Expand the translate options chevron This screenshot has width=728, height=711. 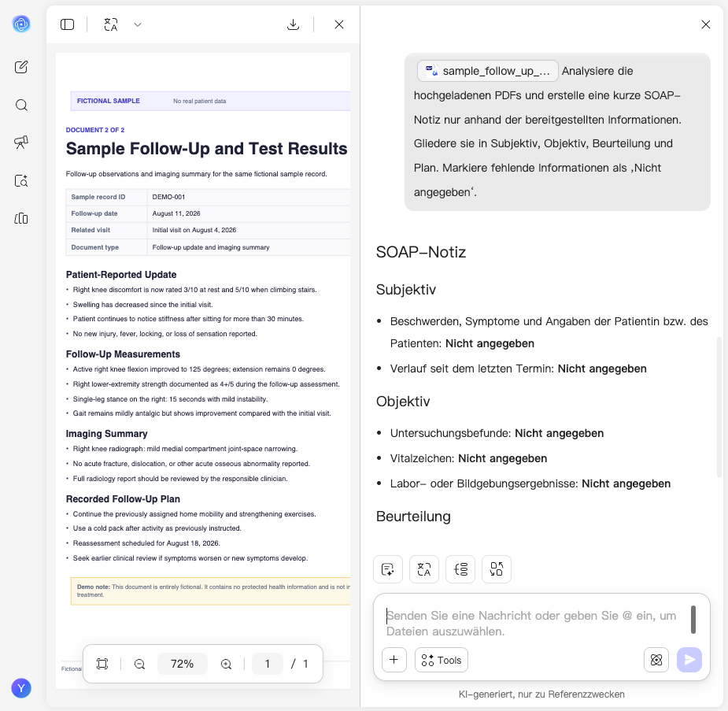pyautogui.click(x=138, y=24)
